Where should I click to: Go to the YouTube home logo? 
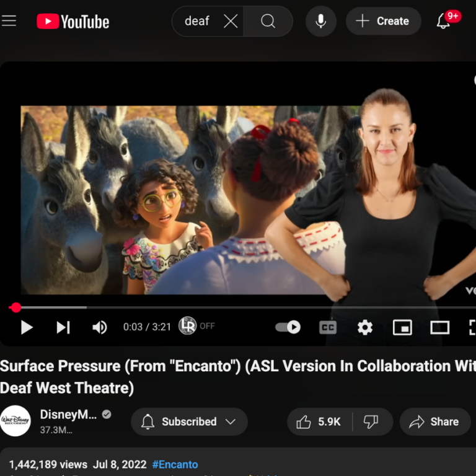[73, 22]
